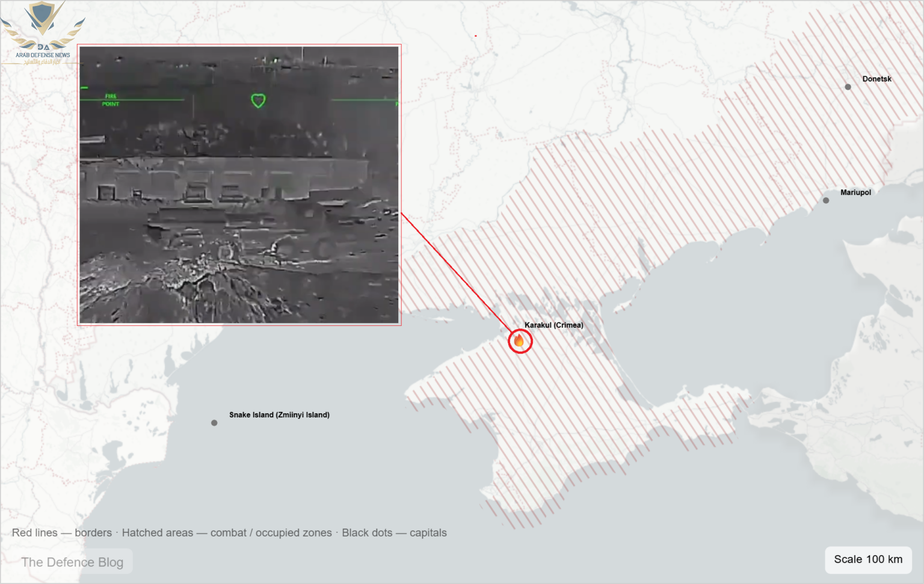Image resolution: width=924 pixels, height=584 pixels.
Task: Click the 'Karakul (Crimea)' label
Action: (x=554, y=325)
